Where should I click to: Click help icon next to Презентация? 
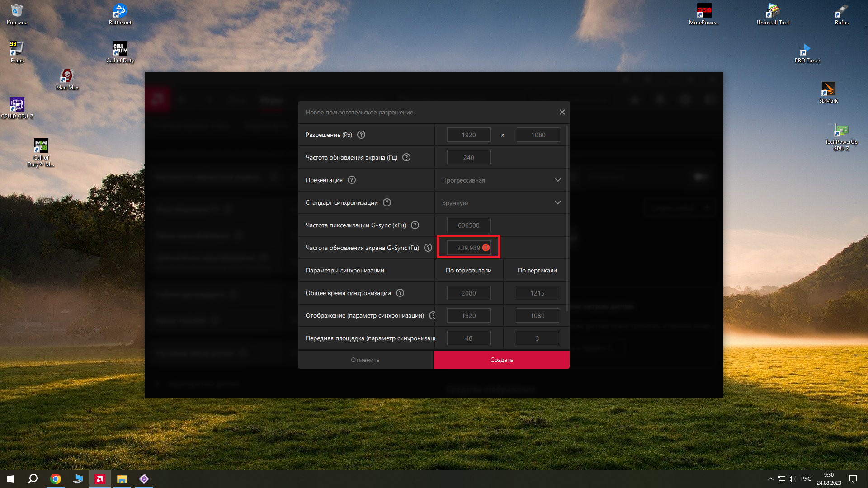(x=352, y=180)
